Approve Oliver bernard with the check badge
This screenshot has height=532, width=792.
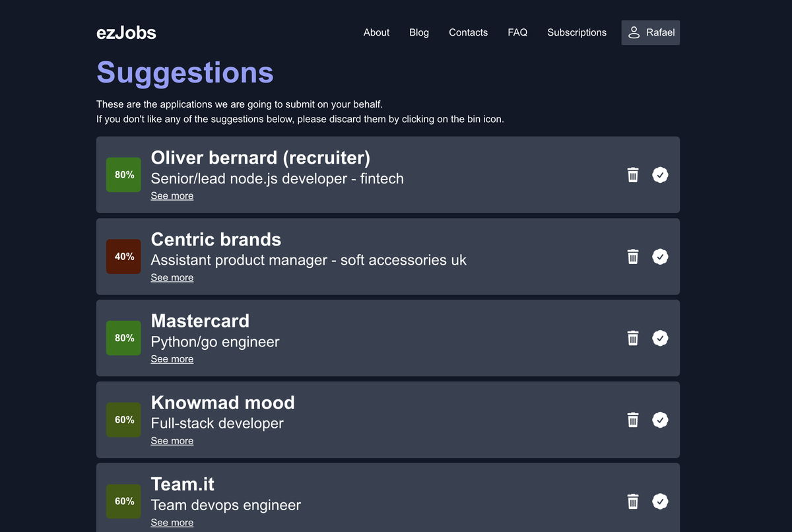click(x=660, y=175)
